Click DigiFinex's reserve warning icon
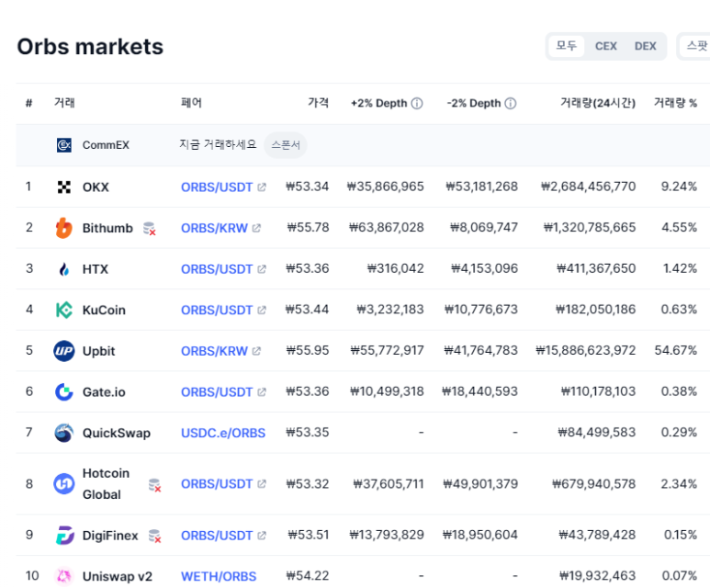 coord(155,537)
